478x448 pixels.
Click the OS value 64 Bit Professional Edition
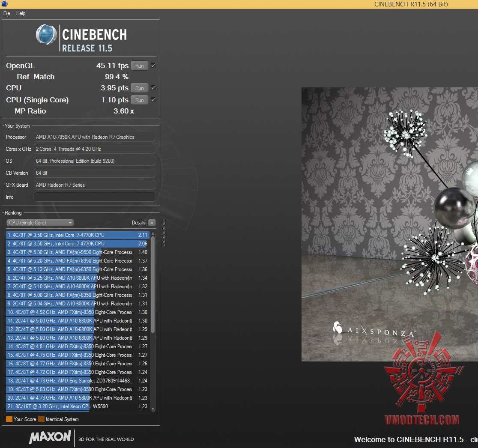pos(95,161)
